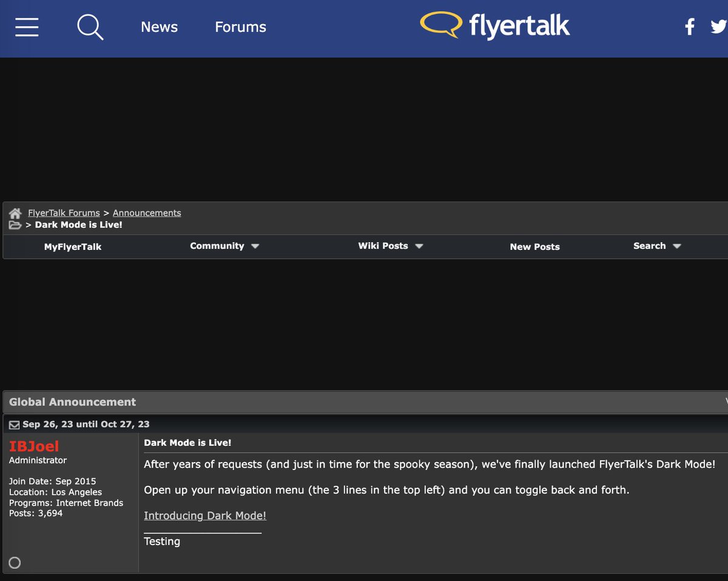Image resolution: width=728 pixels, height=581 pixels.
Task: Click the envelope icon beside announcement date
Action: 14,425
